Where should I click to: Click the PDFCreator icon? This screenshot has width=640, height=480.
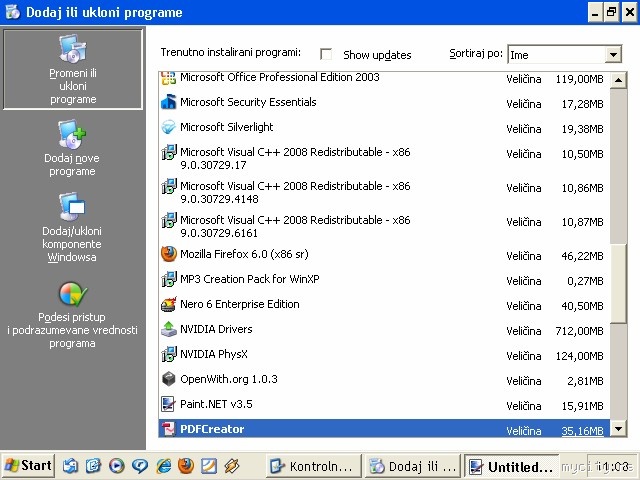click(x=168, y=429)
